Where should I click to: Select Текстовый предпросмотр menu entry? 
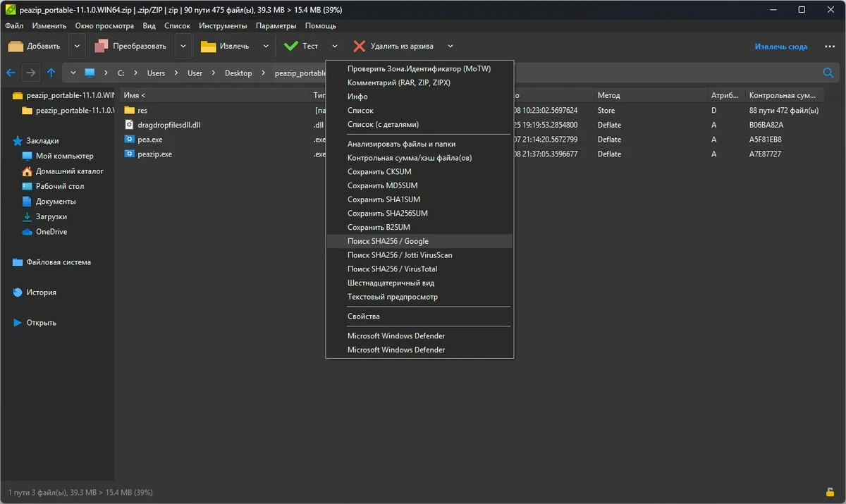pyautogui.click(x=419, y=297)
